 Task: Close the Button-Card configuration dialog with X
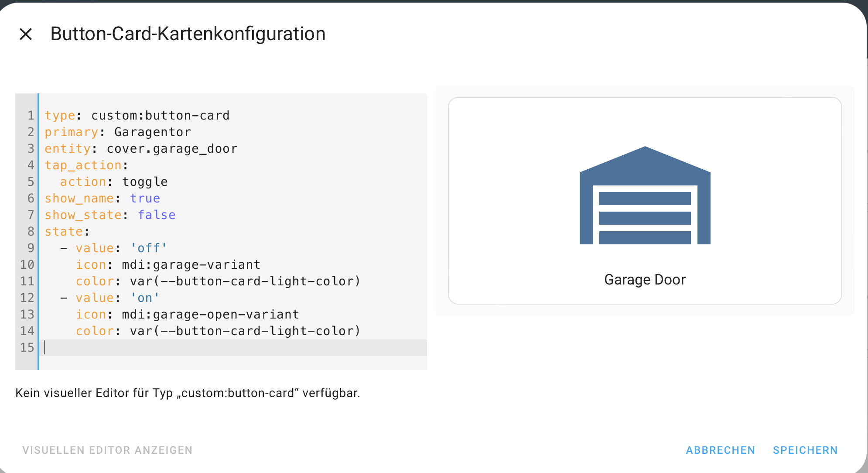26,34
